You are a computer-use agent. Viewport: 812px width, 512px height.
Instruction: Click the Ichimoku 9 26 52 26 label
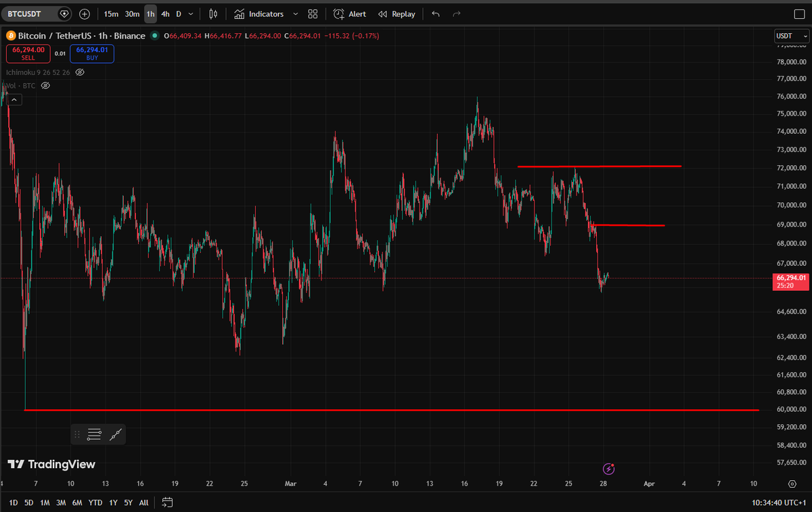pyautogui.click(x=38, y=72)
